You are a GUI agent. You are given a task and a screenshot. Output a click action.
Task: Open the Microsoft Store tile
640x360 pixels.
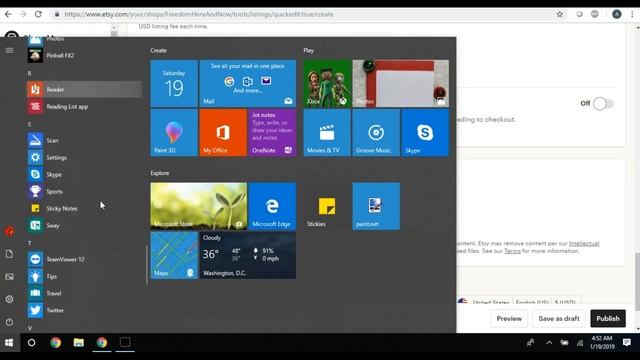tap(199, 206)
